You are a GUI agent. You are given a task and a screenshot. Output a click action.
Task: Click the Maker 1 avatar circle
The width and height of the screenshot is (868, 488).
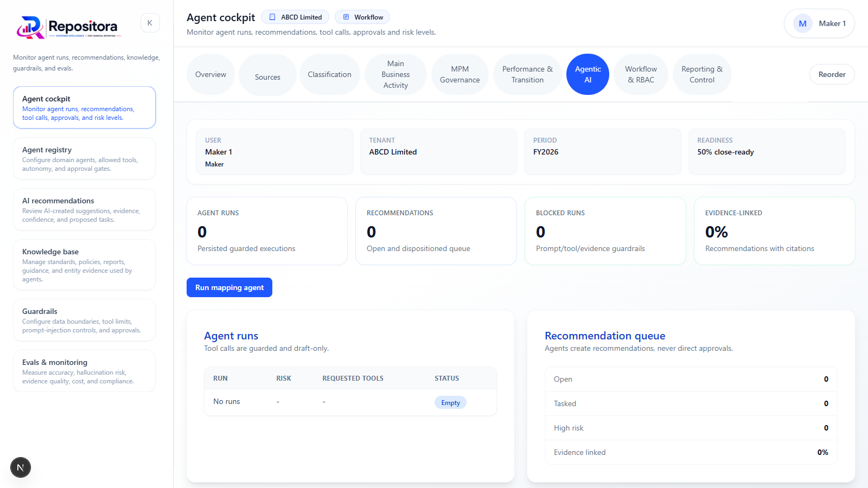(802, 23)
